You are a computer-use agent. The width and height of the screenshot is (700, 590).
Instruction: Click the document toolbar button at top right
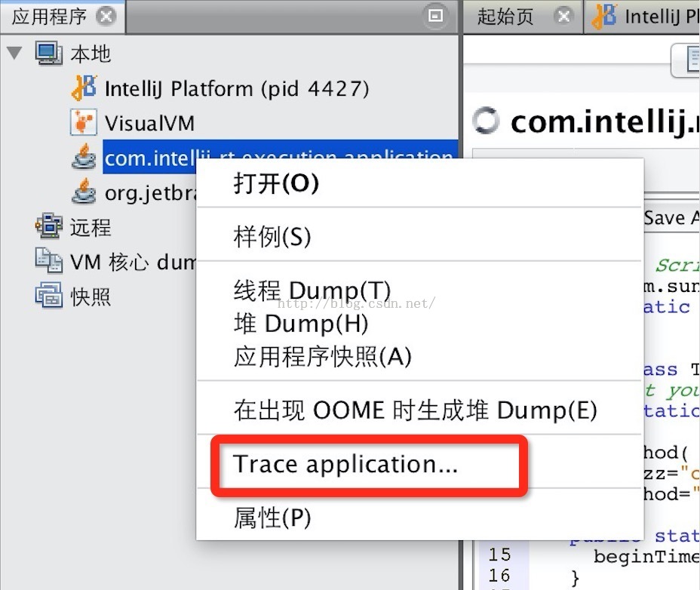point(686,60)
